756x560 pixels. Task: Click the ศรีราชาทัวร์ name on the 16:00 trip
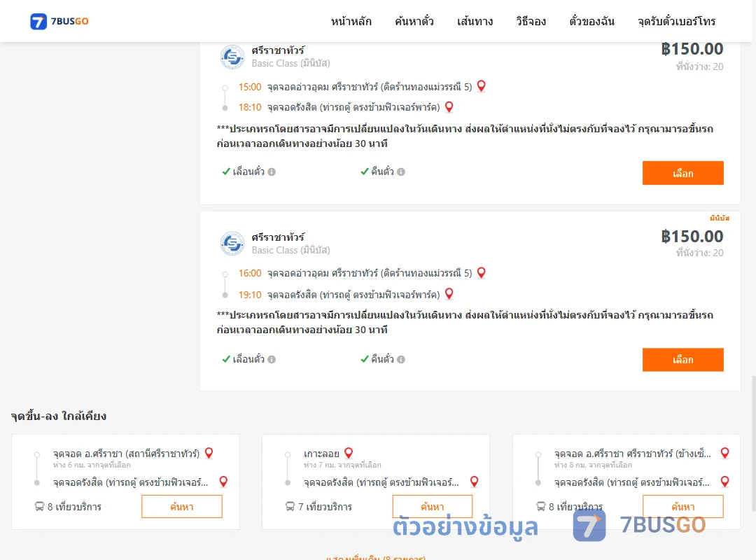tap(278, 237)
